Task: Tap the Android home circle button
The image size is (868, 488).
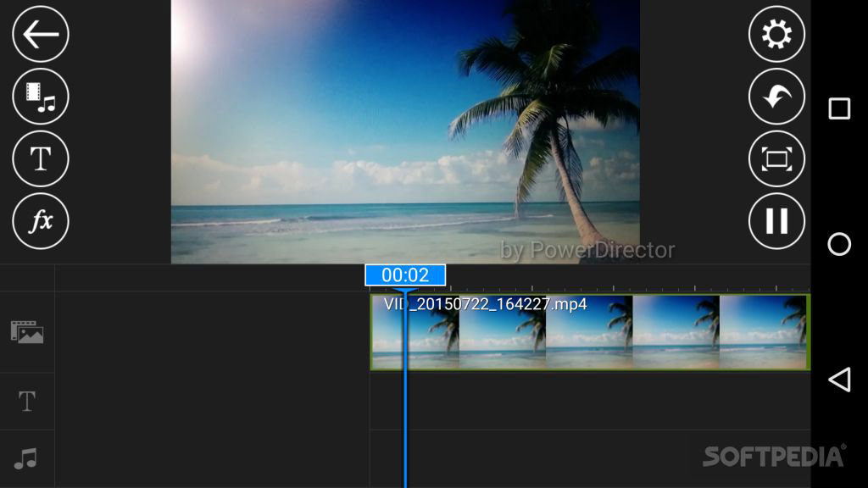Action: [x=839, y=244]
